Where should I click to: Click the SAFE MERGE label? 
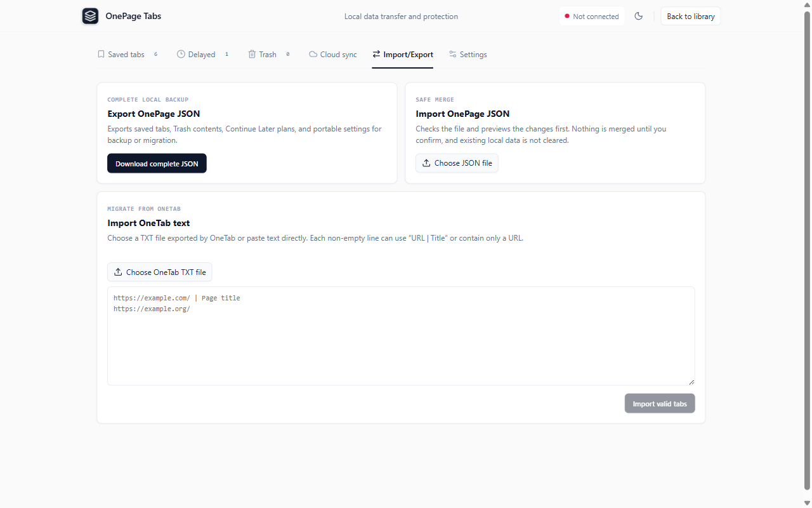[x=435, y=100]
